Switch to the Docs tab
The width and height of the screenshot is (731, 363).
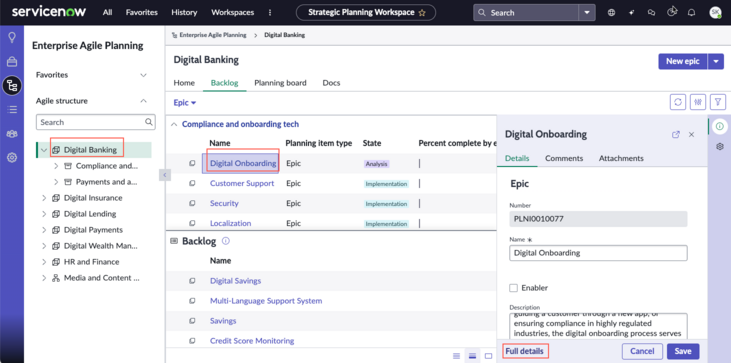coord(331,83)
